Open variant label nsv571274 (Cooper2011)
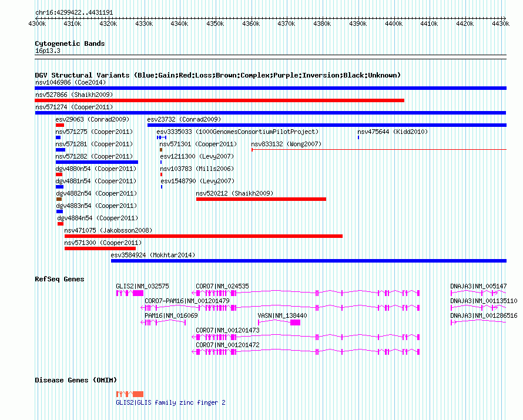This screenshot has height=420, width=523. coord(74,107)
